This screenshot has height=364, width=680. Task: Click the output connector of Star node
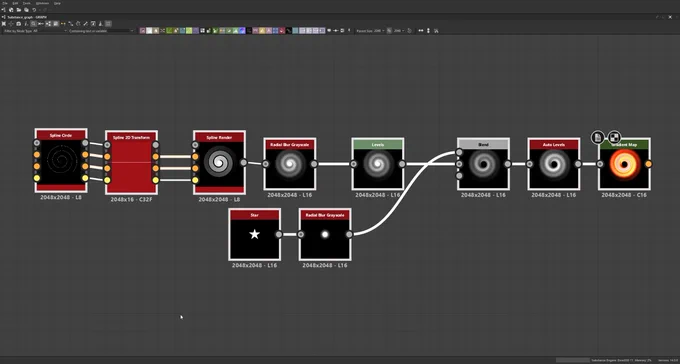point(279,234)
